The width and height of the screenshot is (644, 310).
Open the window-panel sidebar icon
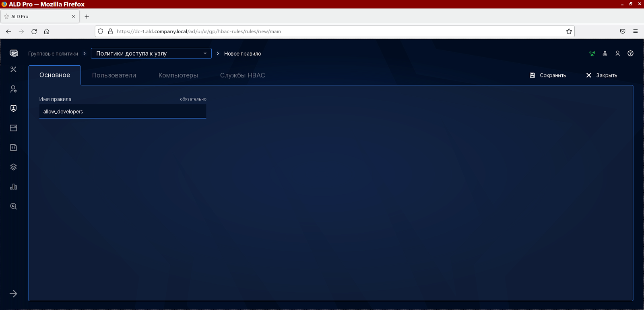[x=13, y=128]
